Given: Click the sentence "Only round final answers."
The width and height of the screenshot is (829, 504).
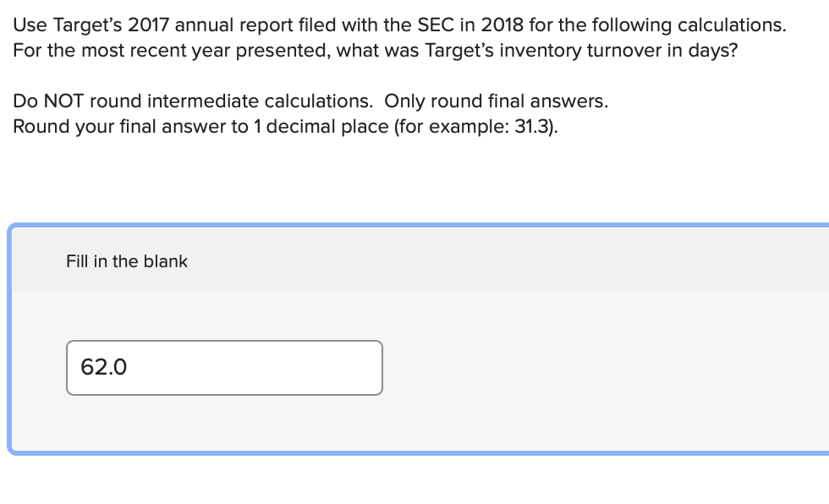Looking at the screenshot, I should 496,101.
